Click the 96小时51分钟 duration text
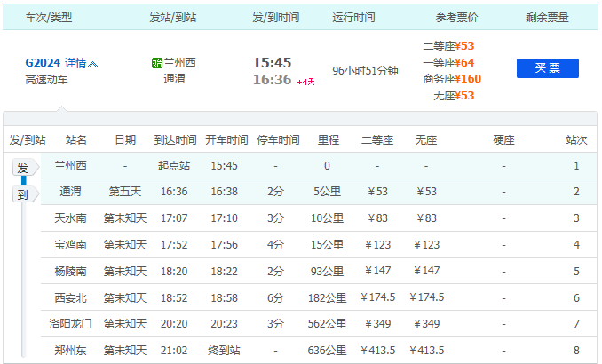 pyautogui.click(x=365, y=71)
